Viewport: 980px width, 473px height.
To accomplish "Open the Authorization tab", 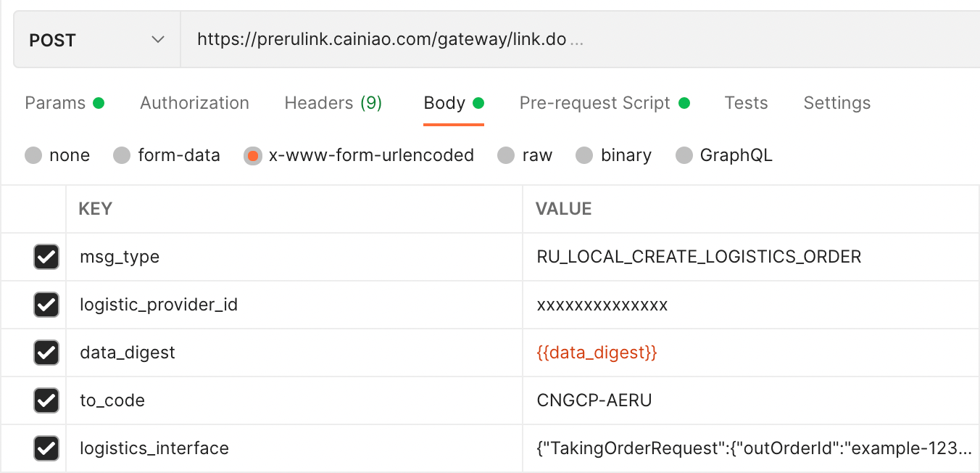I will (194, 103).
